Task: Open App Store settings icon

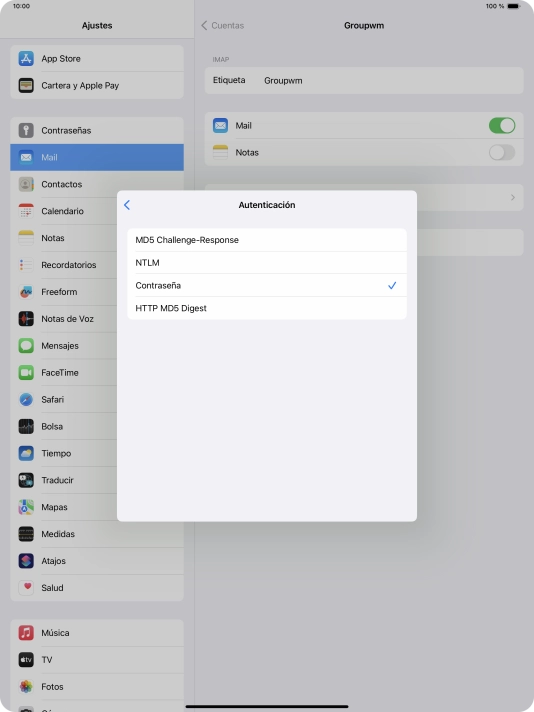Action: click(26, 59)
